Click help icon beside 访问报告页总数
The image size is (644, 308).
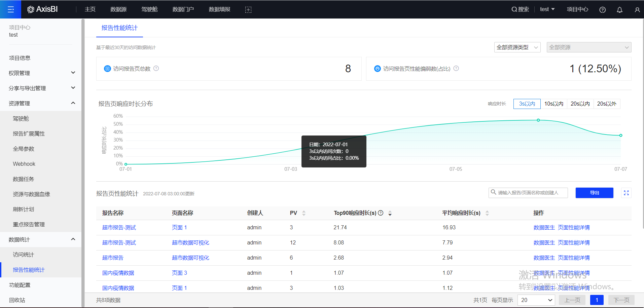156,68
